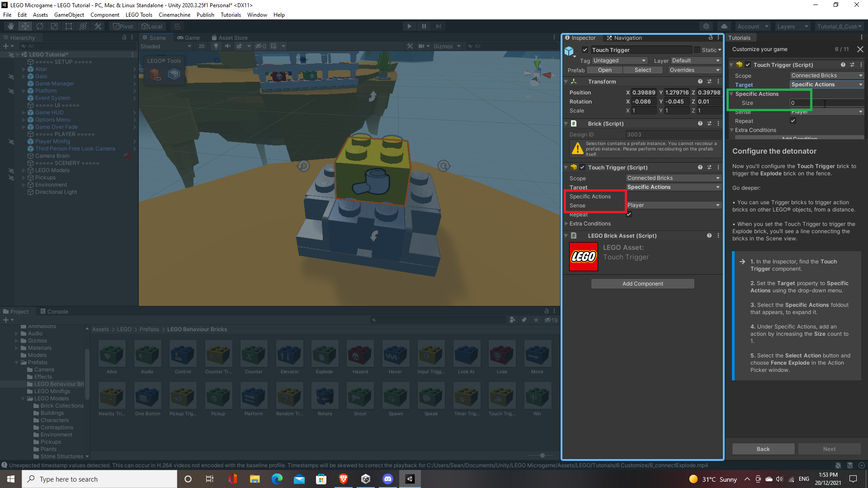The height and width of the screenshot is (488, 868).
Task: Open Shaded draw mode dropdown
Action: coord(166,46)
